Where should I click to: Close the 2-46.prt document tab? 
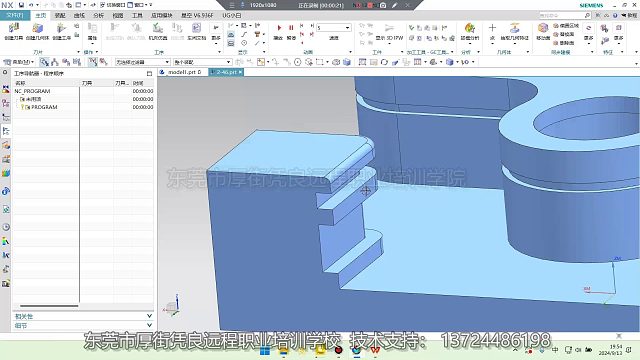(x=240, y=72)
